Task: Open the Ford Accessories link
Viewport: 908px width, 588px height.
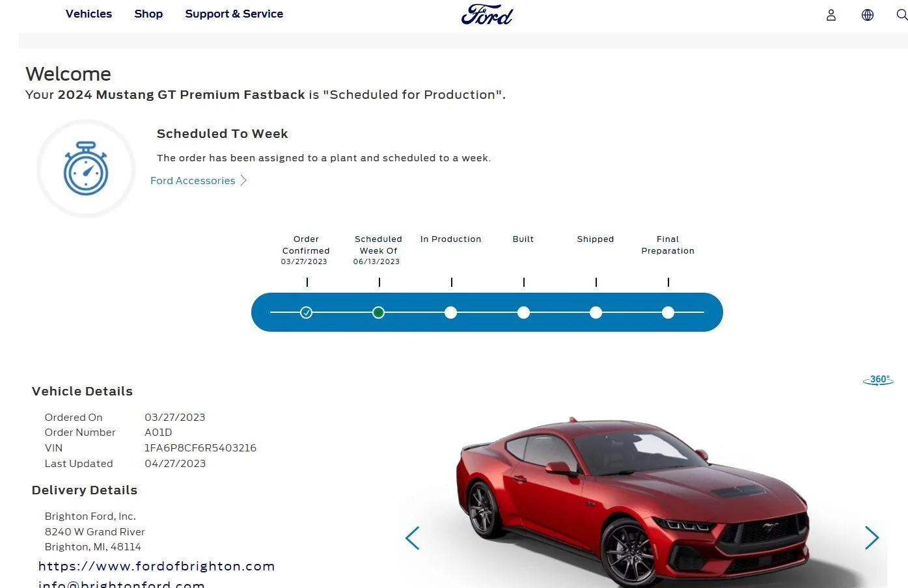Action: click(x=193, y=181)
